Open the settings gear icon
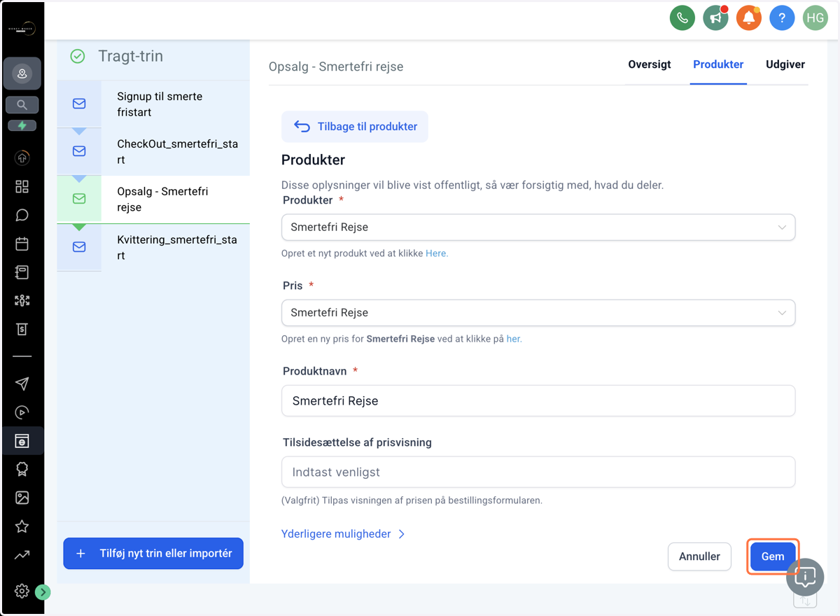 (x=22, y=591)
